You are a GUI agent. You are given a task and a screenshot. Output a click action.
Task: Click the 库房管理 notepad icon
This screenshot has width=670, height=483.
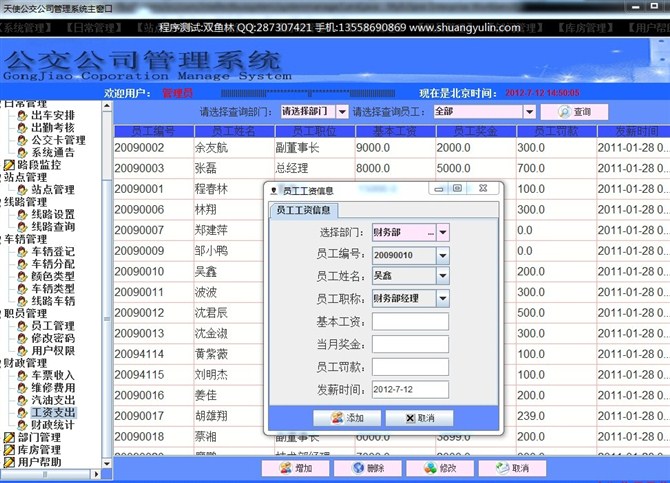coord(9,450)
